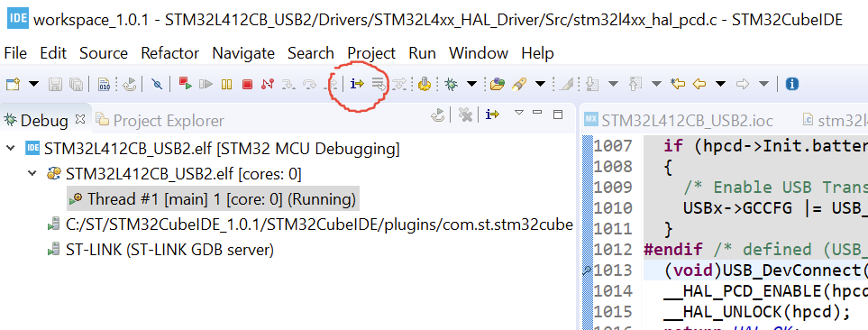868x330 pixels.
Task: Click the Forward navigation arrow
Action: pos(743,84)
